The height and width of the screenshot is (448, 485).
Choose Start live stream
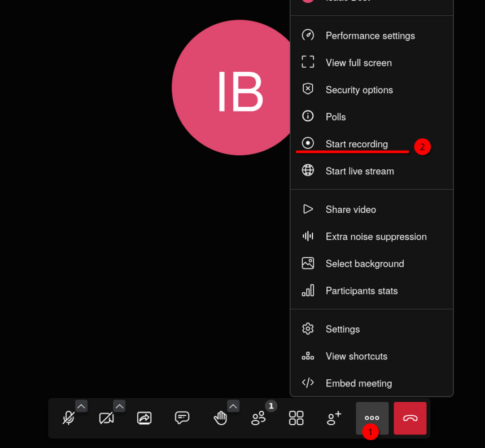pos(372,171)
